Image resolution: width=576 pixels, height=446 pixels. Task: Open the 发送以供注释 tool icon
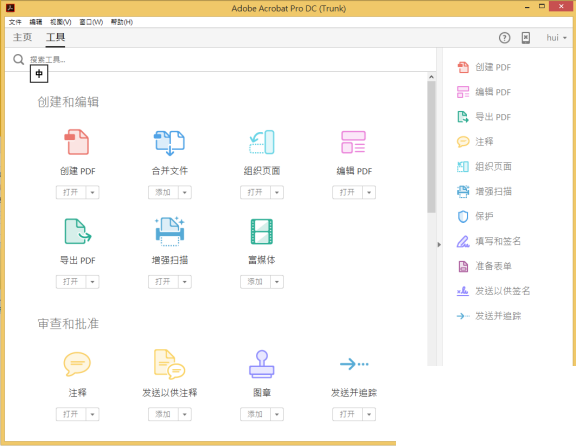coord(169,364)
